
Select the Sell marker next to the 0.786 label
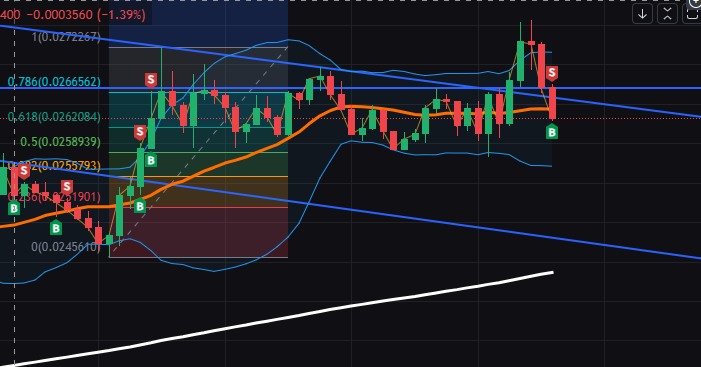pyautogui.click(x=151, y=80)
